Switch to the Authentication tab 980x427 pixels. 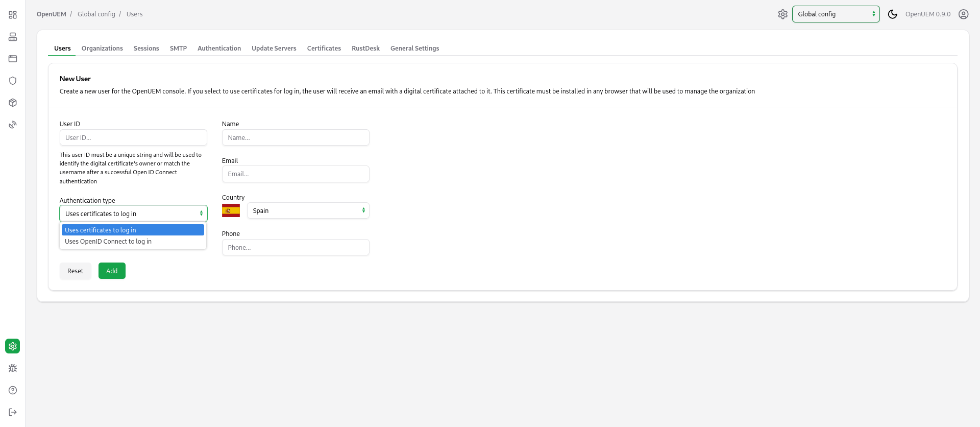tap(219, 49)
